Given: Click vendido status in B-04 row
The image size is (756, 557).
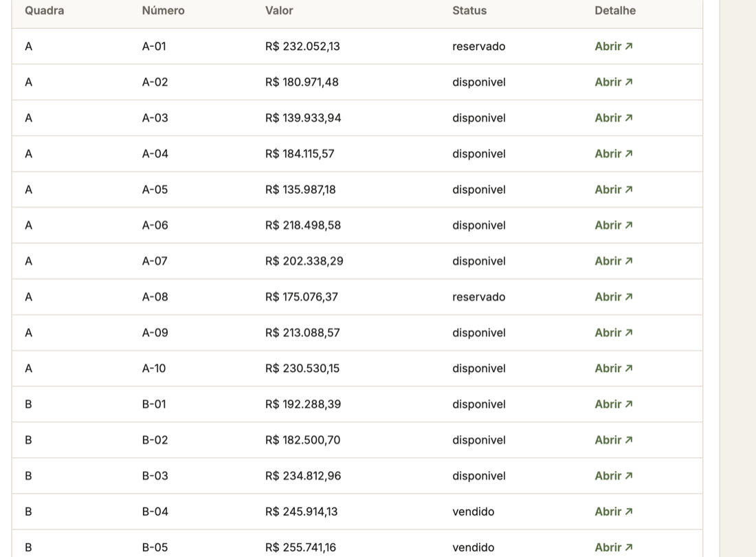Looking at the screenshot, I should click(474, 512).
